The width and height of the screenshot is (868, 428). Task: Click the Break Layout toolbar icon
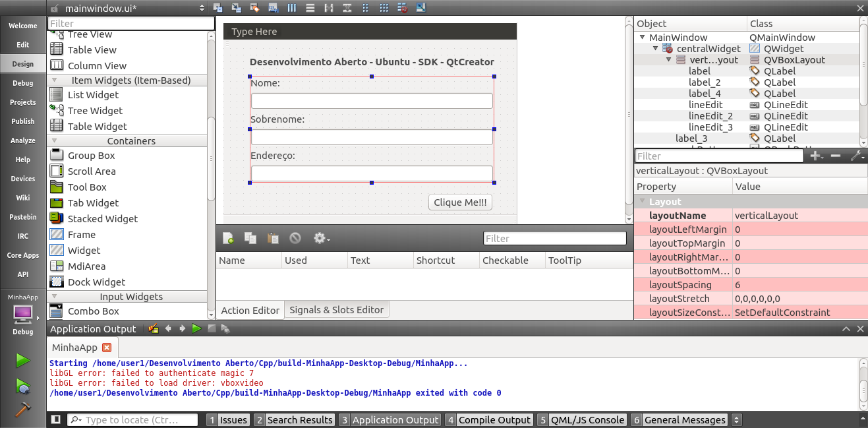point(402,8)
